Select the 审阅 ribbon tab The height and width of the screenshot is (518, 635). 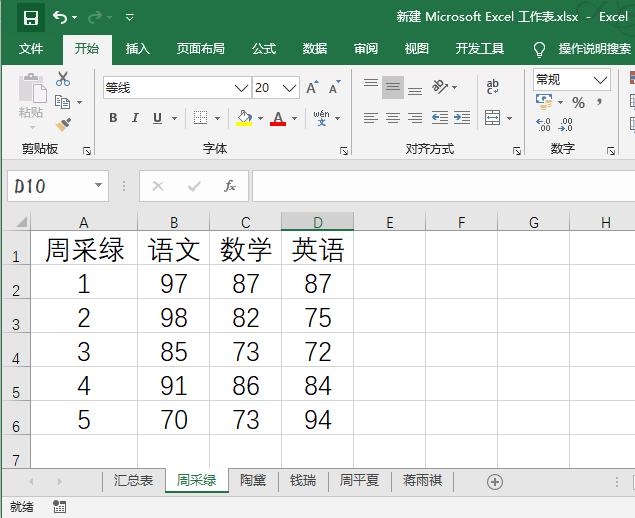click(x=366, y=49)
